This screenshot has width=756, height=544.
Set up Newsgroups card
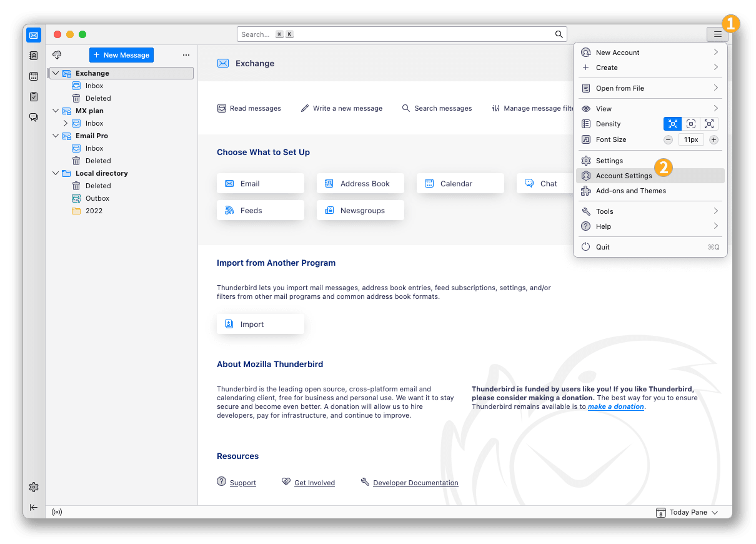(x=361, y=210)
